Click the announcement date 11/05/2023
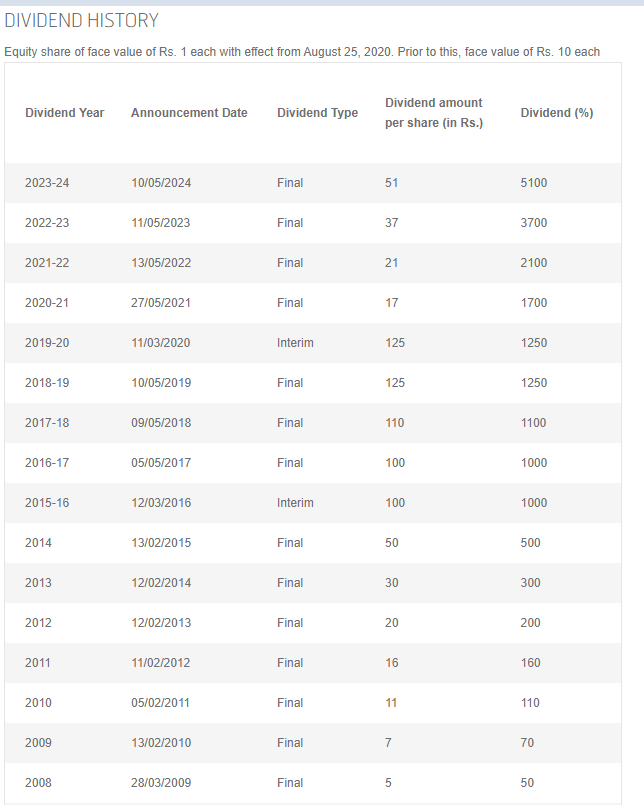The height and width of the screenshot is (805, 644). click(161, 223)
